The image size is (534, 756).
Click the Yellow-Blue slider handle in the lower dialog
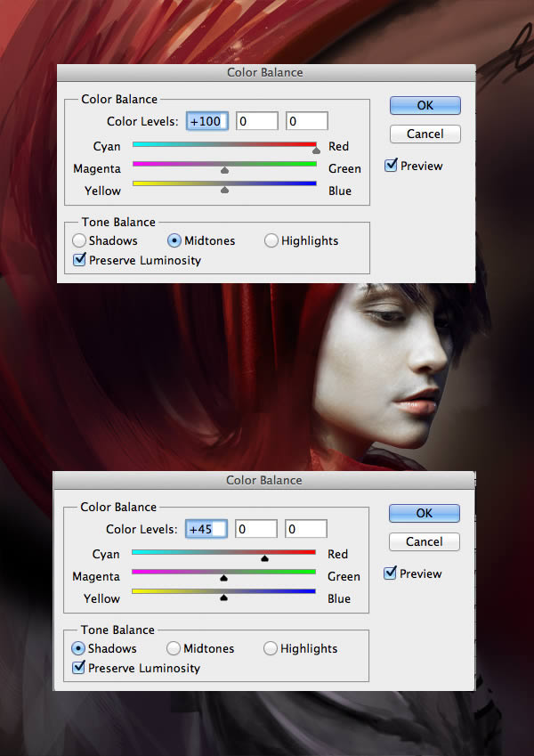223,597
